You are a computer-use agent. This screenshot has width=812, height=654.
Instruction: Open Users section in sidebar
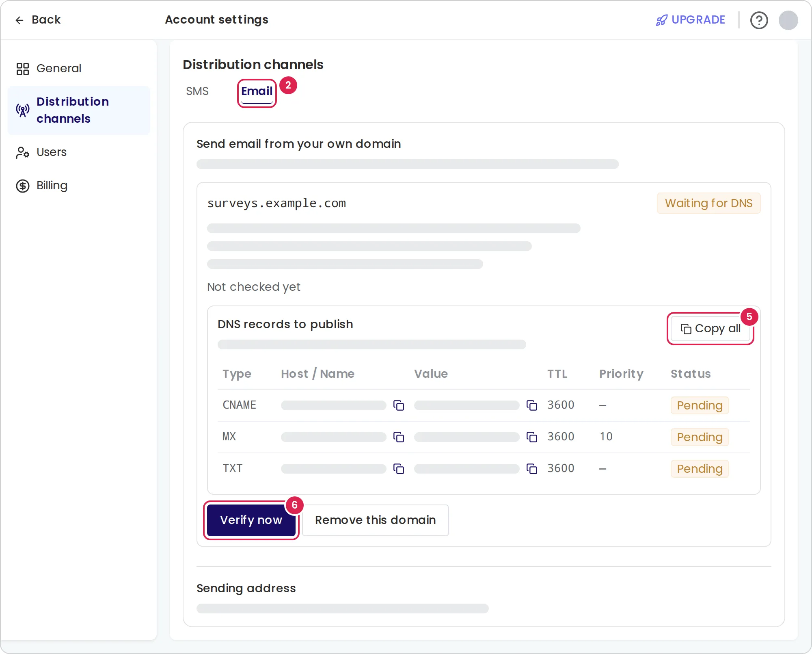(79, 152)
